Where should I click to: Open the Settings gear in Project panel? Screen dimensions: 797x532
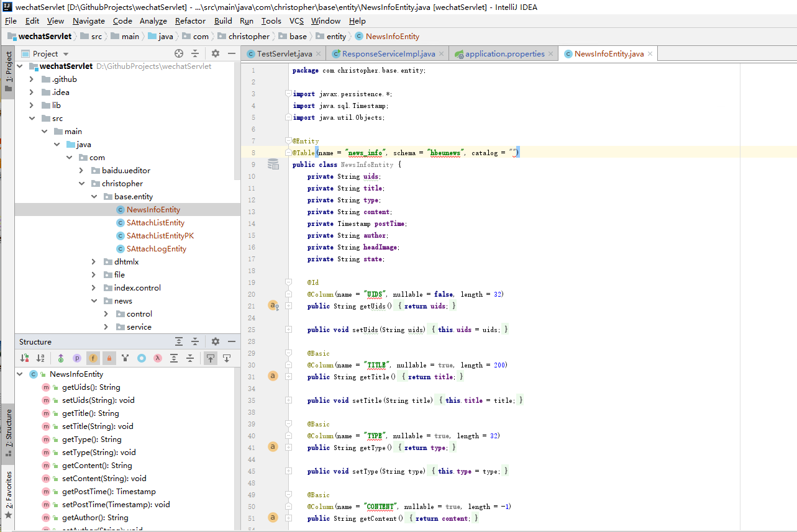coord(215,53)
